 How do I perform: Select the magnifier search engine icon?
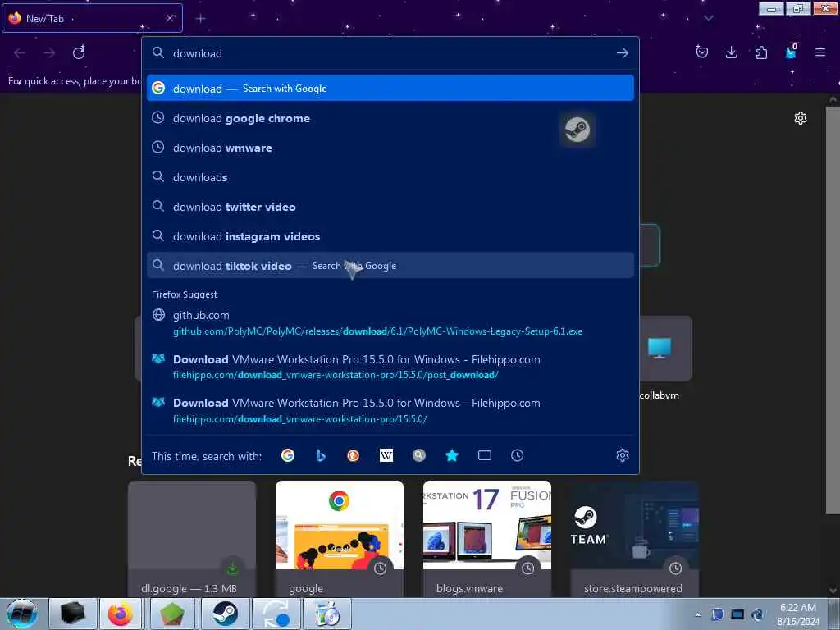(x=419, y=455)
